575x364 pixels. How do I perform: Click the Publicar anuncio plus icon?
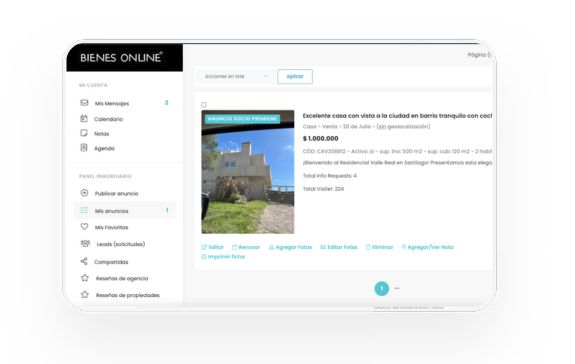tap(84, 193)
